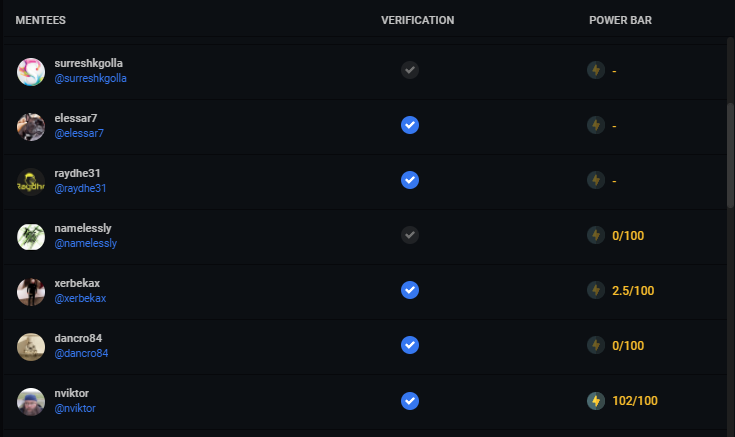Click the vertical scrollbar thumb on the right
The image size is (735, 437).
(730, 155)
